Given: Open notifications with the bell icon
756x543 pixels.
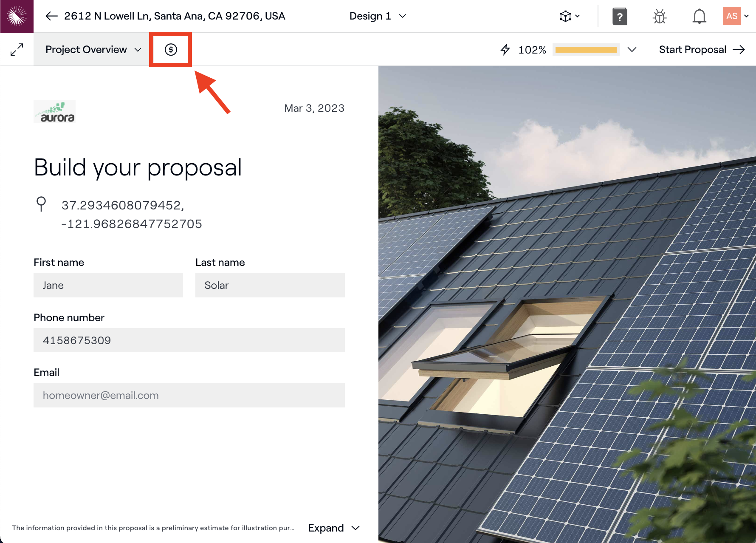Looking at the screenshot, I should (x=699, y=16).
